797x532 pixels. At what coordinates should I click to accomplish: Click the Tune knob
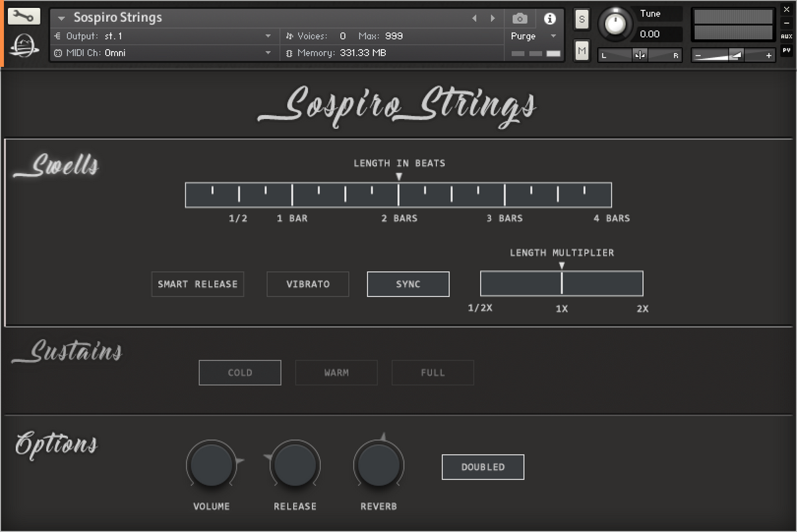point(616,25)
